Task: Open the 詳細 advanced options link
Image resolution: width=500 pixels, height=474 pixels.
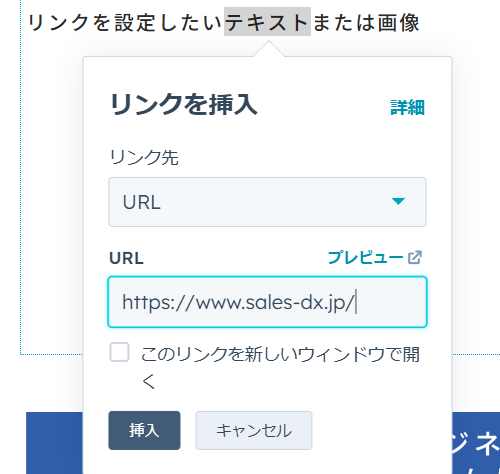Action: tap(407, 108)
